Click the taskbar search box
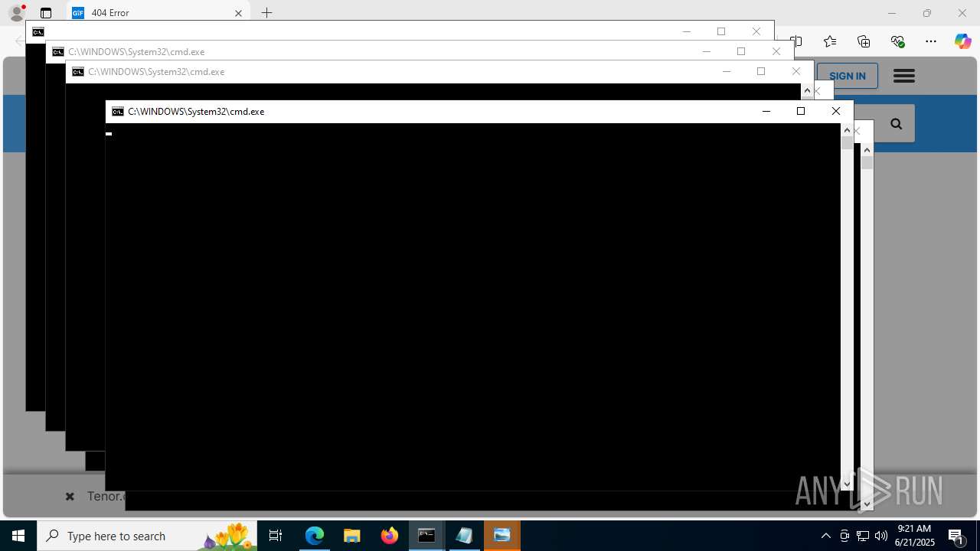 pos(147,536)
